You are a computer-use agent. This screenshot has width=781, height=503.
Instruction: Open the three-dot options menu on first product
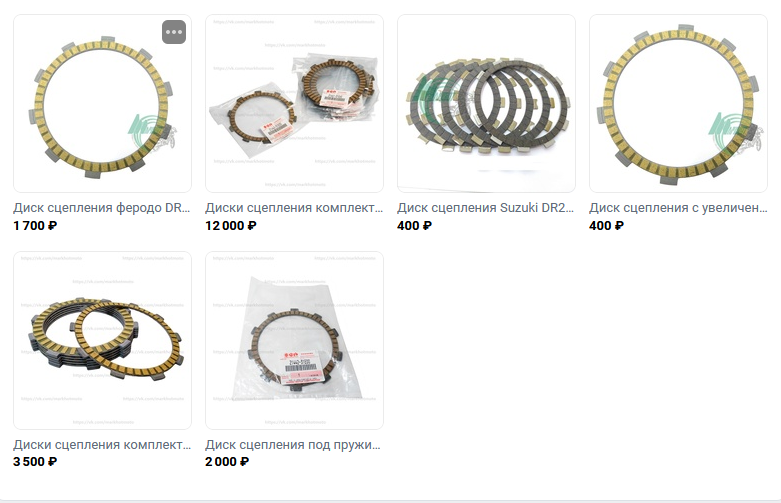point(174,32)
